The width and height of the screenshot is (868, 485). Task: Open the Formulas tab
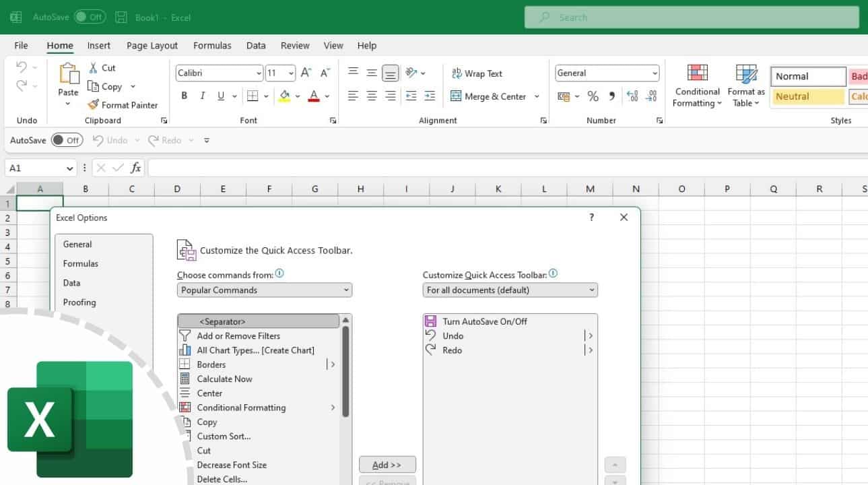coord(212,46)
